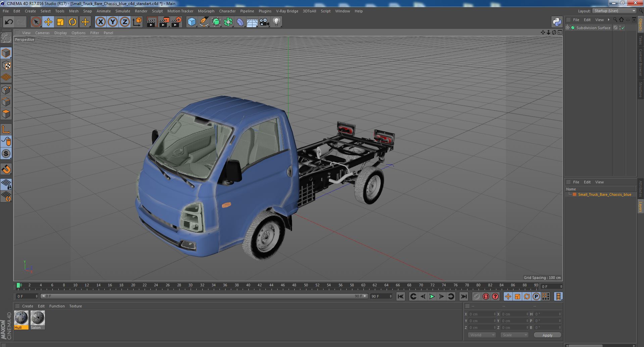
Task: Open the Scale mode dropdown
Action: (514, 335)
